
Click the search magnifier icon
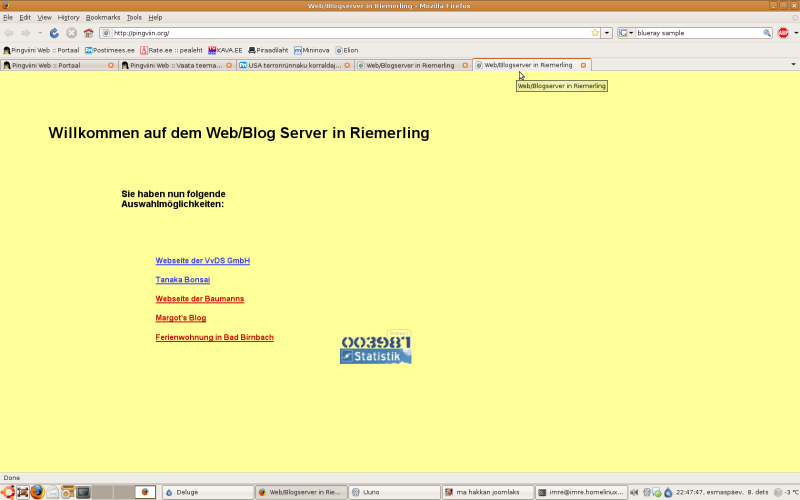[767, 33]
